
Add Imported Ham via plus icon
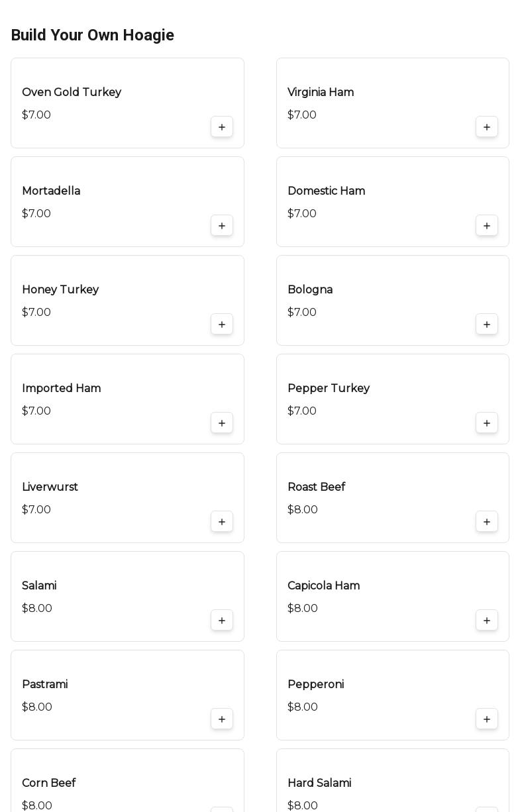(222, 423)
